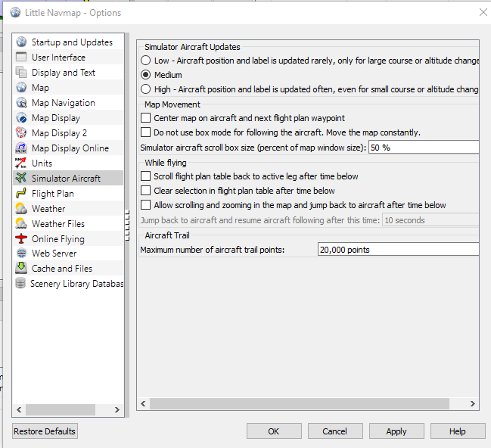Select Scenery Library Database entry
The image size is (491, 448).
(x=69, y=283)
